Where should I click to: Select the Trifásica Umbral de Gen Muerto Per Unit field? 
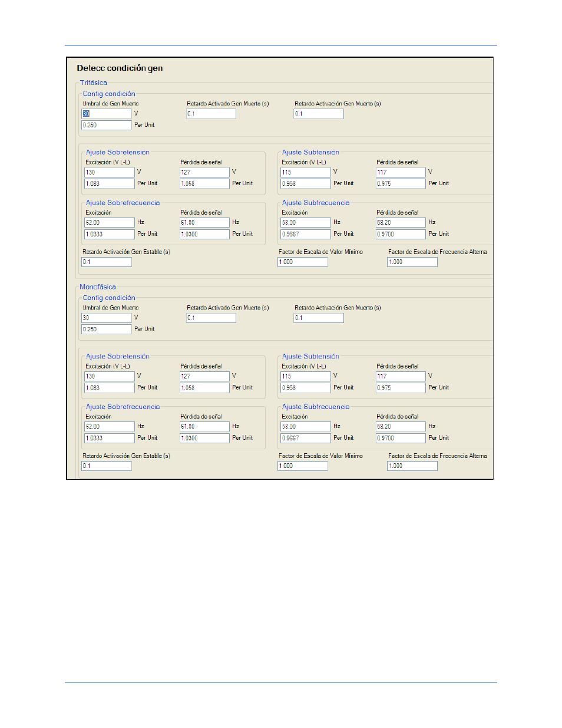point(107,125)
